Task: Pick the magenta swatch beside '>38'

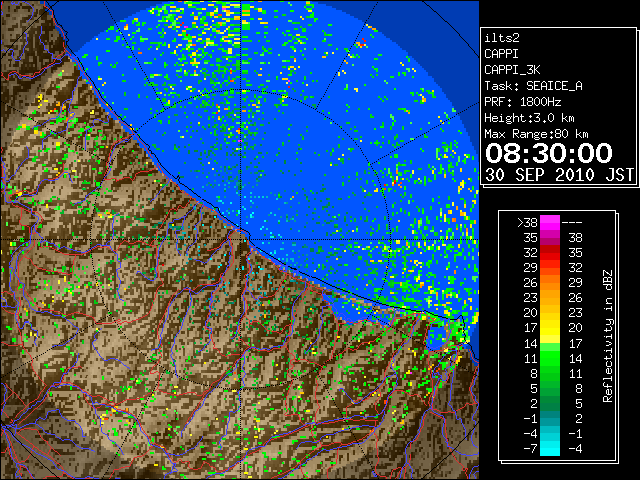Action: (550, 223)
